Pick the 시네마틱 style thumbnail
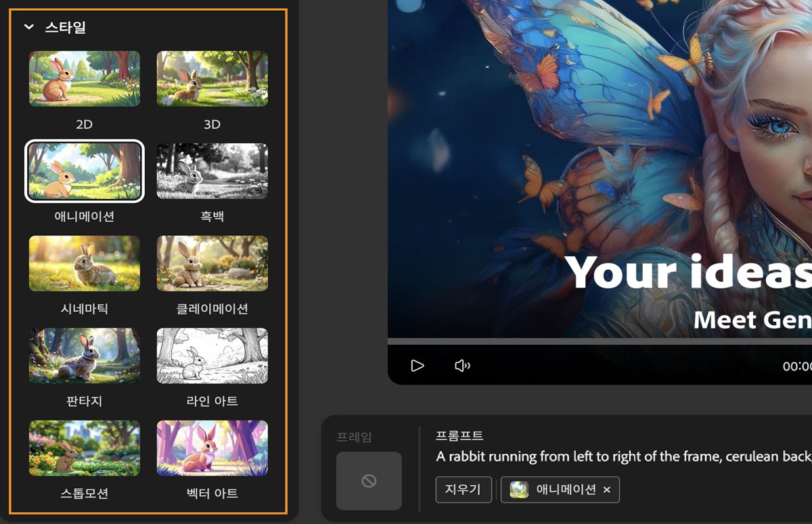The height and width of the screenshot is (524, 812). pyautogui.click(x=85, y=264)
